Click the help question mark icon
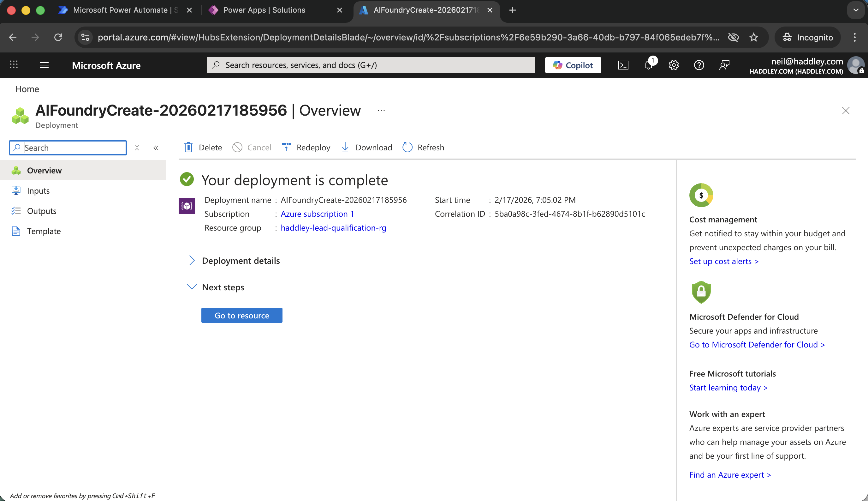Image resolution: width=868 pixels, height=501 pixels. pos(699,65)
